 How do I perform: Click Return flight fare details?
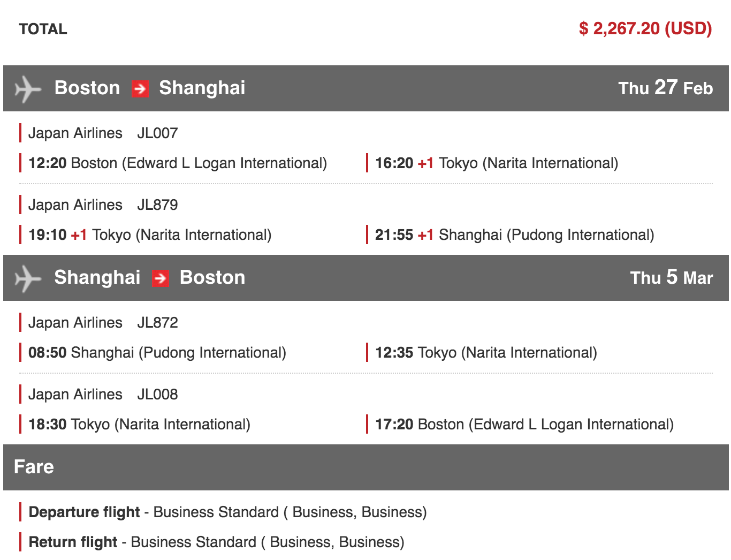point(216,542)
